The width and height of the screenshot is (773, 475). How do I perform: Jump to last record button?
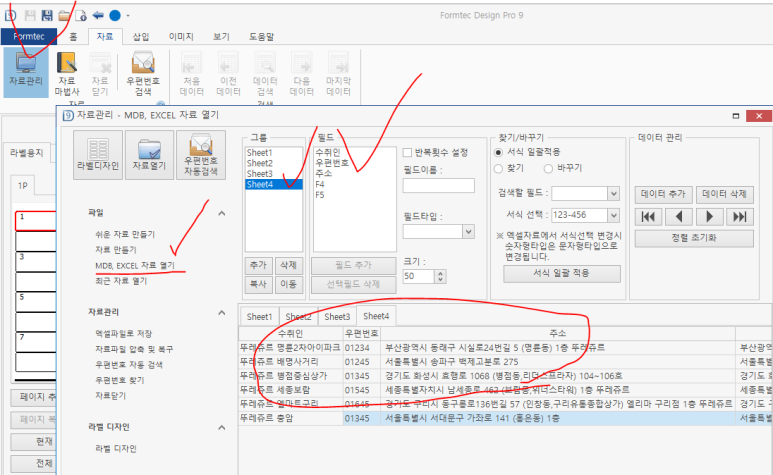point(740,217)
